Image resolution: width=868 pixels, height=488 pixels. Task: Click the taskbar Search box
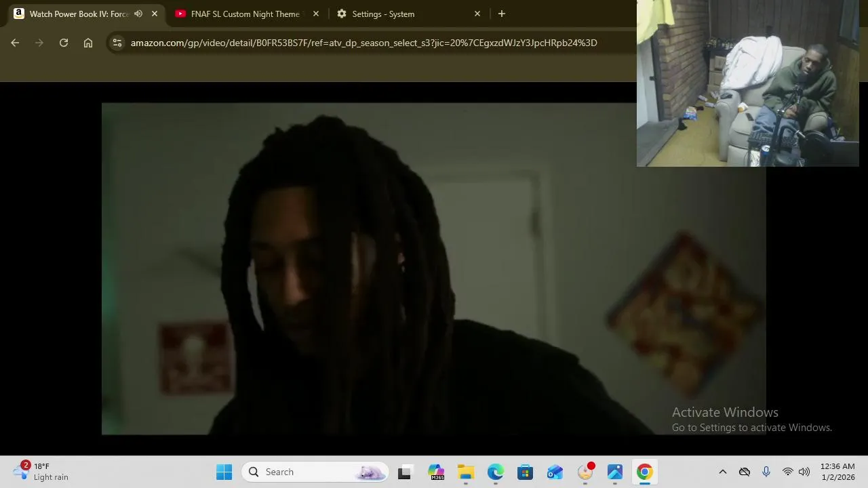tap(315, 472)
